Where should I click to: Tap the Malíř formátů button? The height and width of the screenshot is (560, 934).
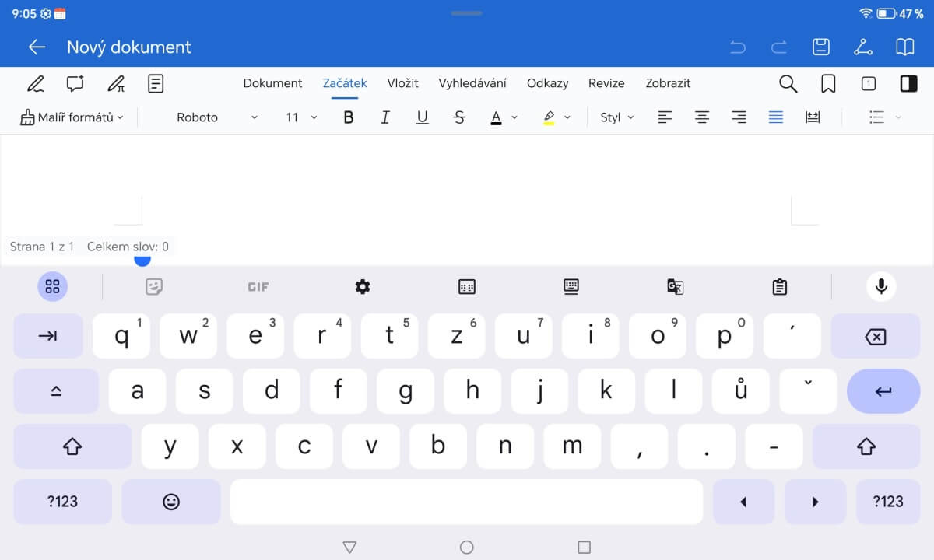tap(71, 117)
